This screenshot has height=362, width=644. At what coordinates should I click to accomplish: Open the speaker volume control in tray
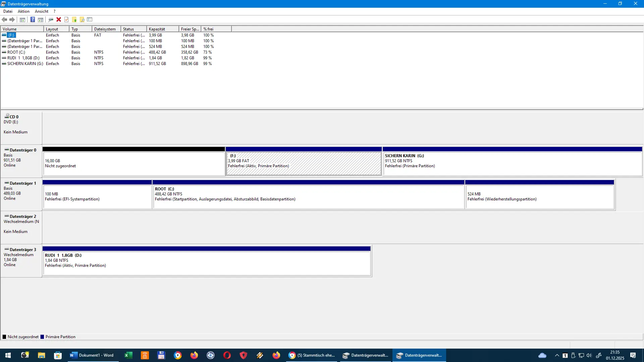pos(589,356)
